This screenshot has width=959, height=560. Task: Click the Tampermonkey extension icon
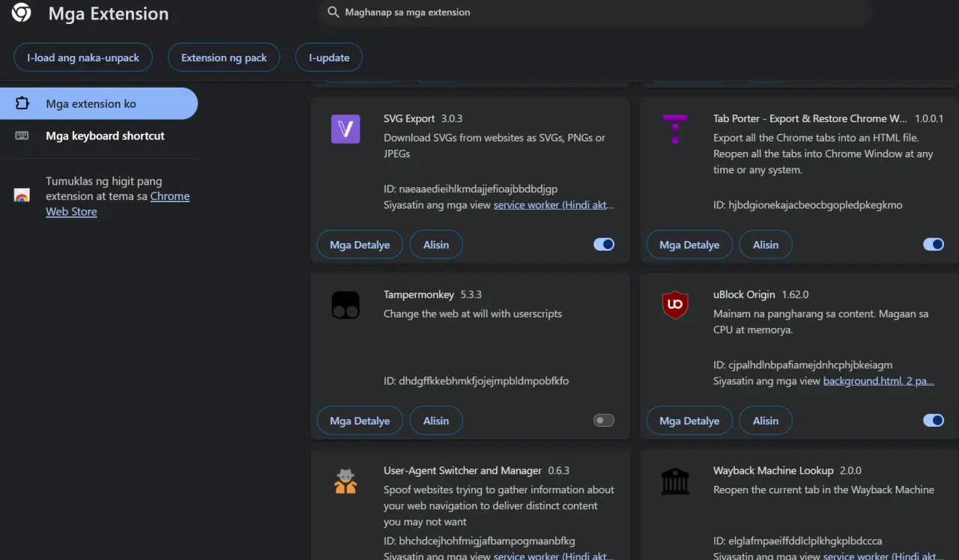point(345,305)
